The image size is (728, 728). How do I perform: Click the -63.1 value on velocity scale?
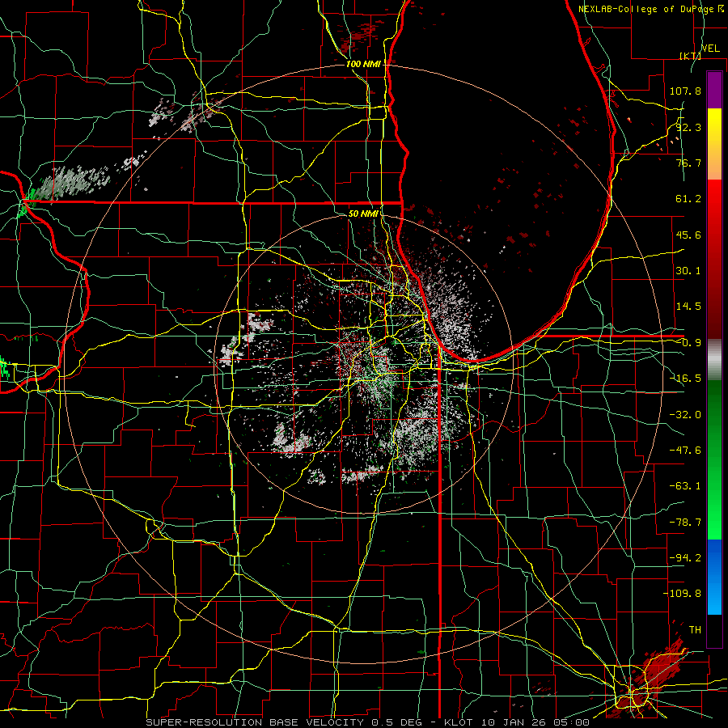click(x=685, y=486)
